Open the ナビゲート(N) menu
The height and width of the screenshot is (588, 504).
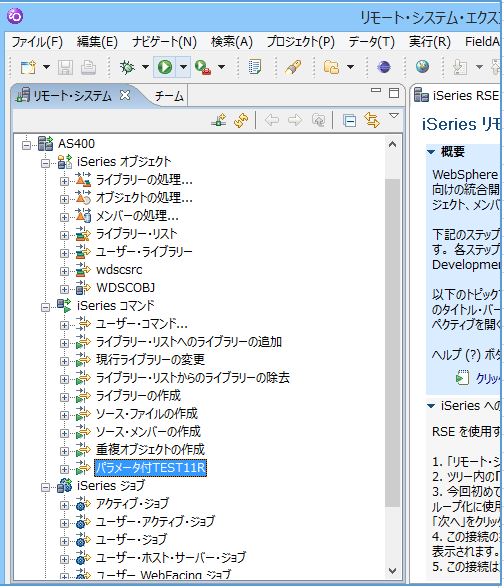click(164, 42)
